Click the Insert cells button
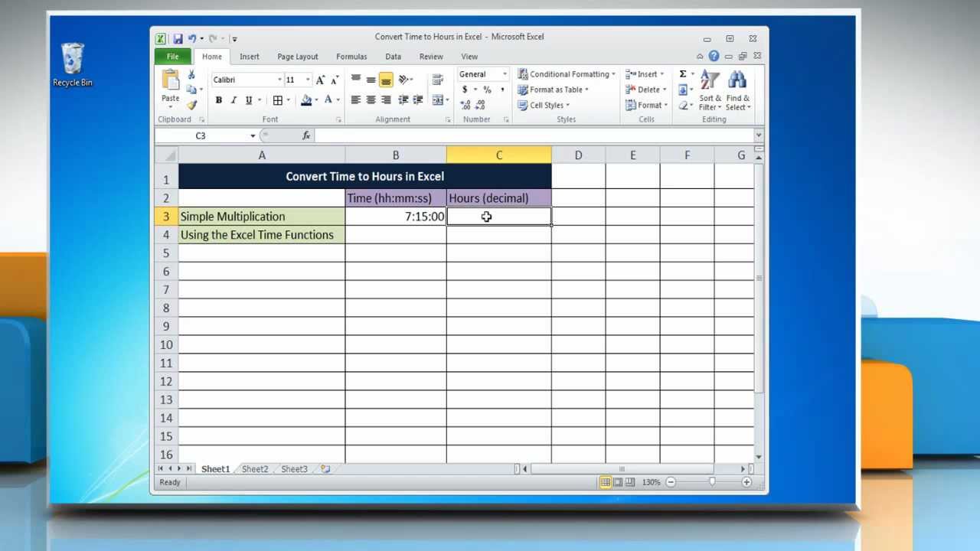The image size is (980, 551). [646, 74]
